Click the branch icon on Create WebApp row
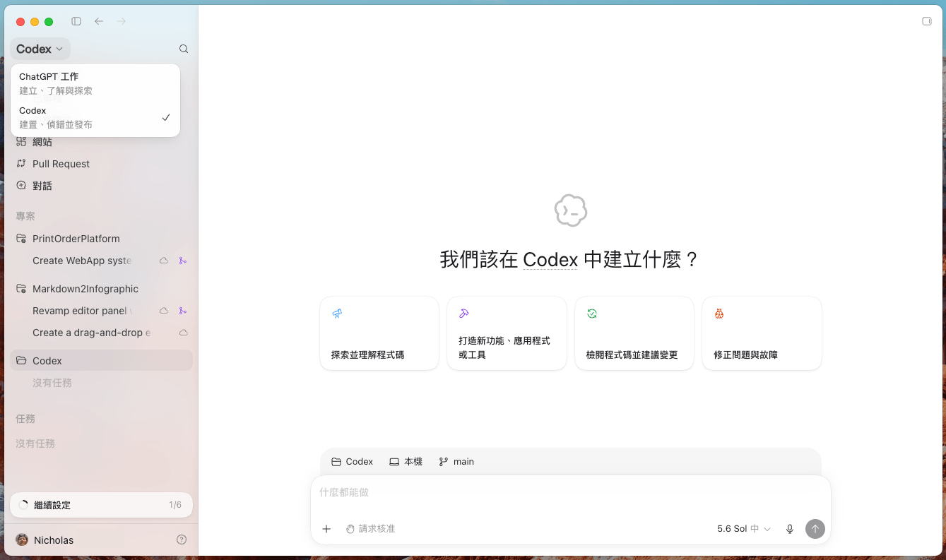Image resolution: width=946 pixels, height=560 pixels. coord(182,261)
